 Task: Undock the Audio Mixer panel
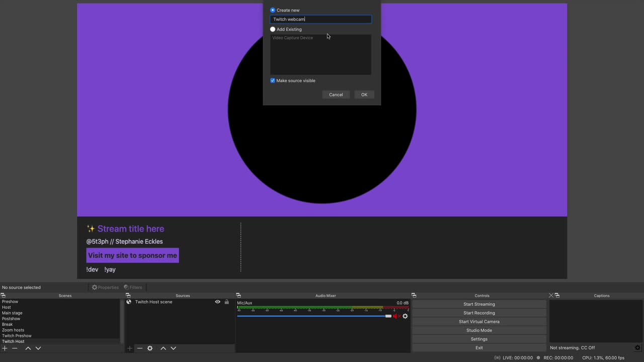click(238, 296)
